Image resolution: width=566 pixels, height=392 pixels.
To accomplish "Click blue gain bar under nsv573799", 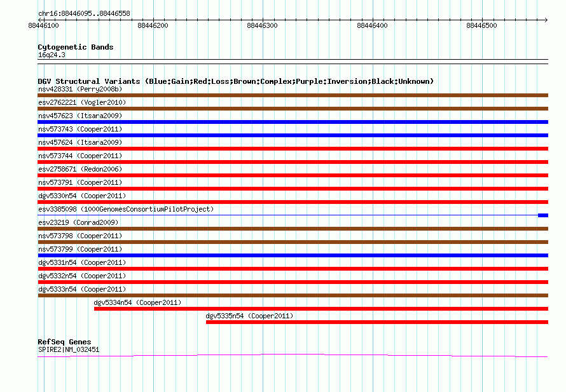I will (x=293, y=255).
